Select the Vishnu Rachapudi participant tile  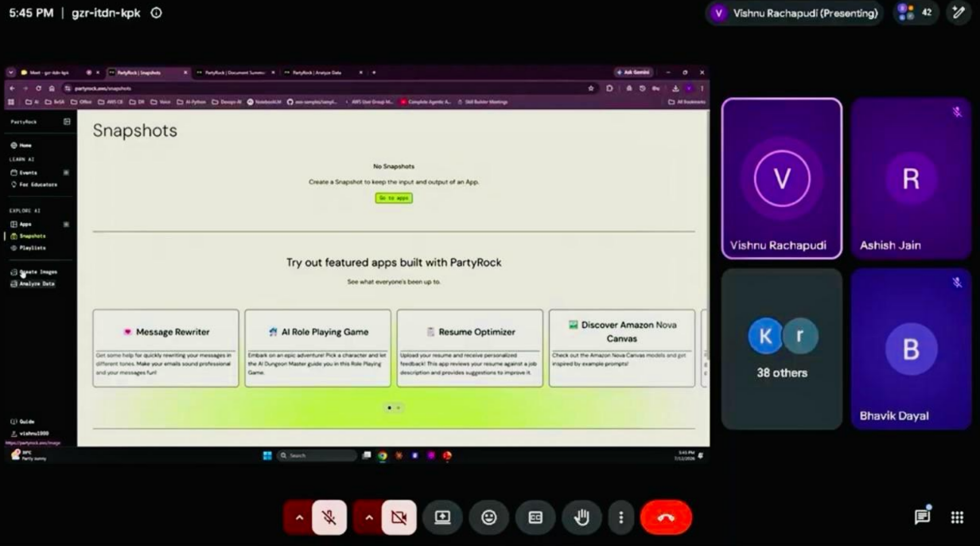coord(781,178)
